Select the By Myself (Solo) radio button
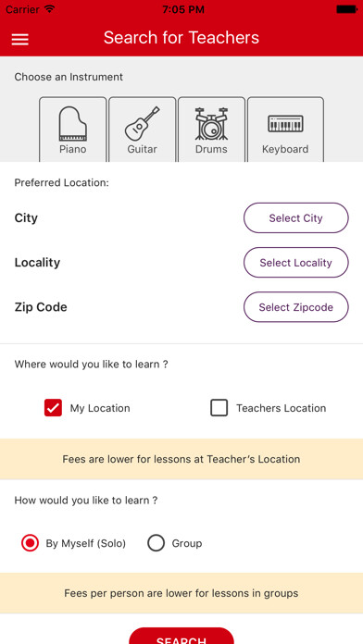363x644 pixels. pyautogui.click(x=30, y=543)
